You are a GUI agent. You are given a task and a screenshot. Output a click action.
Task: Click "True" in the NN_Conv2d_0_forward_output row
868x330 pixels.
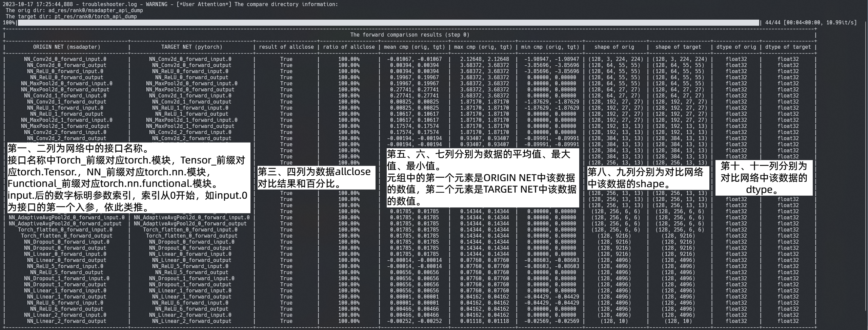click(x=286, y=65)
